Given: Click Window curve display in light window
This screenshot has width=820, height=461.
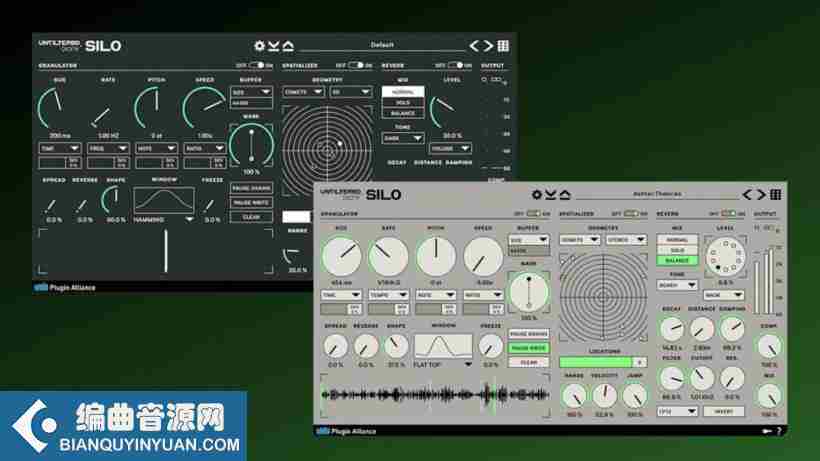Looking at the screenshot, I should pos(443,346).
